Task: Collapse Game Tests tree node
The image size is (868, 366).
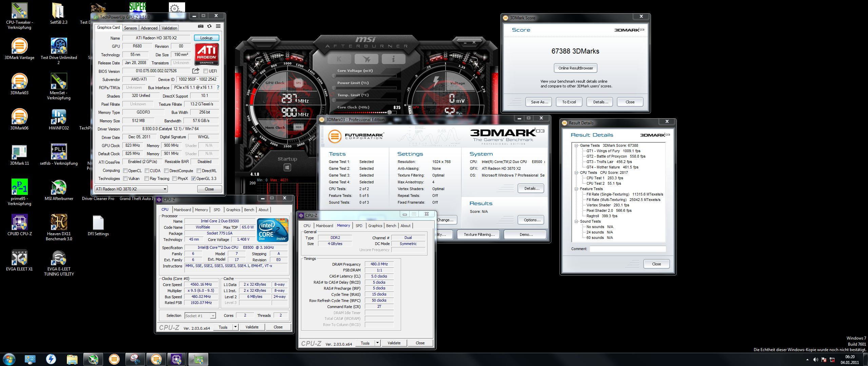Action: (x=576, y=145)
